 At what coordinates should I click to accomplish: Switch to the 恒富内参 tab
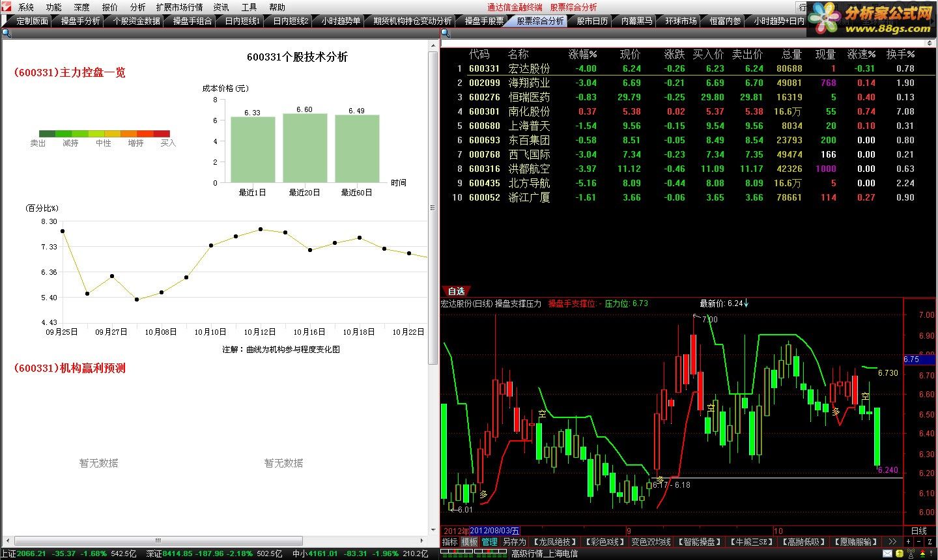pyautogui.click(x=725, y=21)
